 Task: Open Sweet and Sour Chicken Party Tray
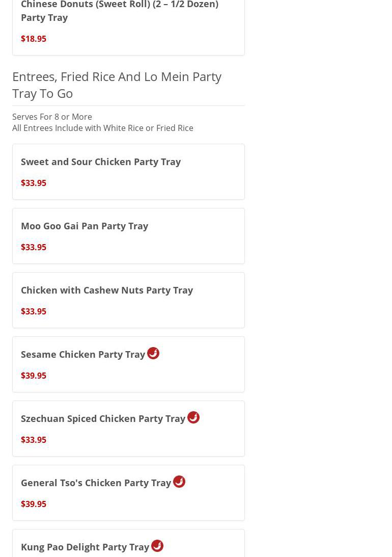(x=101, y=162)
